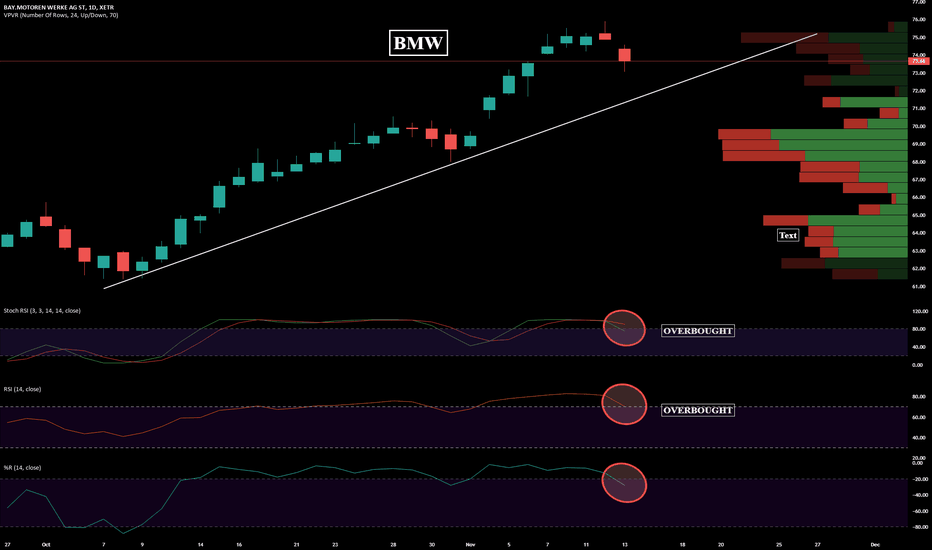Select the white ascending trendline

[x=461, y=161]
